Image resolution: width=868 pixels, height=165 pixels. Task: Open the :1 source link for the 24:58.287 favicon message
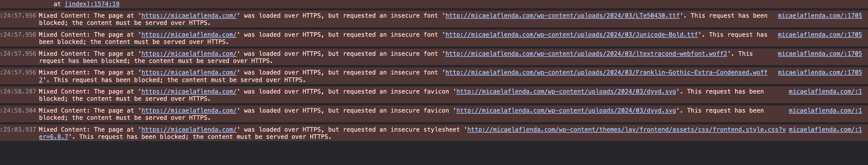pyautogui.click(x=825, y=91)
